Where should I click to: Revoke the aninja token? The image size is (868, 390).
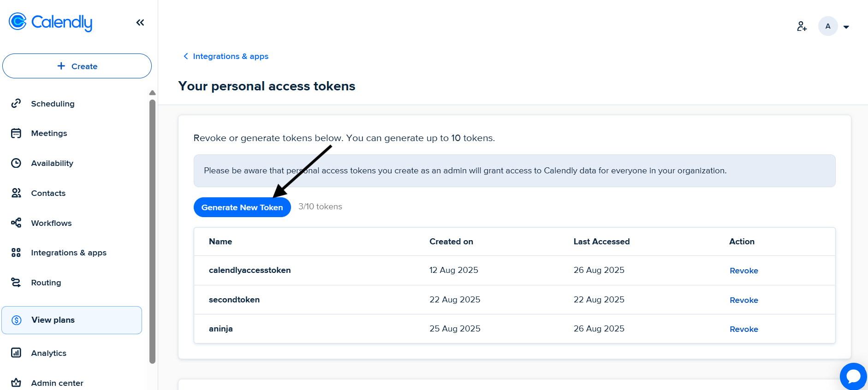point(743,329)
